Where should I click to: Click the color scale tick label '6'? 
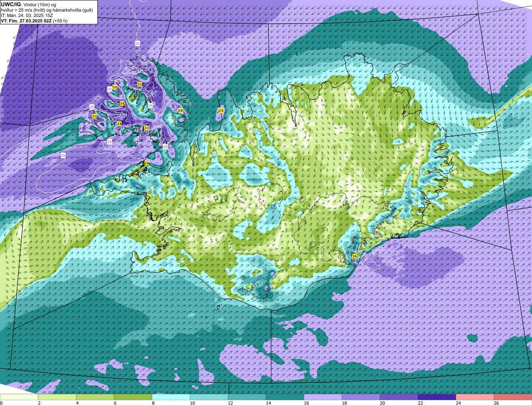pyautogui.click(x=115, y=403)
